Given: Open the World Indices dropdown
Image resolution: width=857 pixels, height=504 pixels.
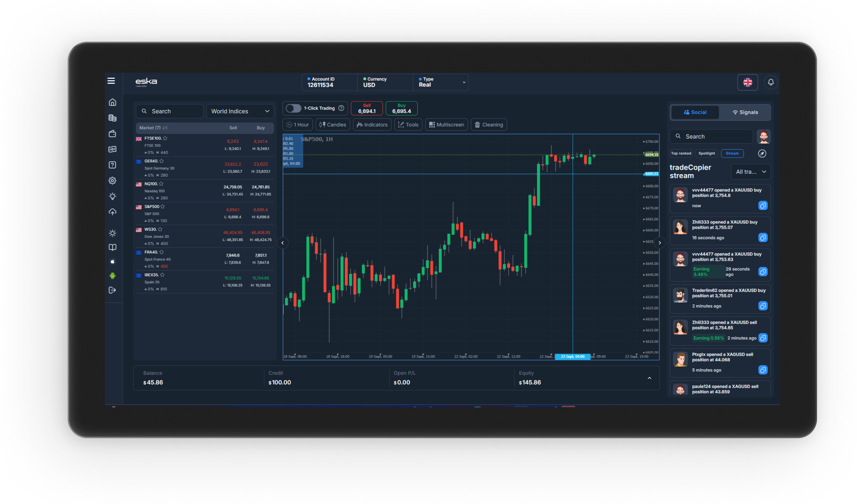Looking at the screenshot, I should pyautogui.click(x=240, y=111).
